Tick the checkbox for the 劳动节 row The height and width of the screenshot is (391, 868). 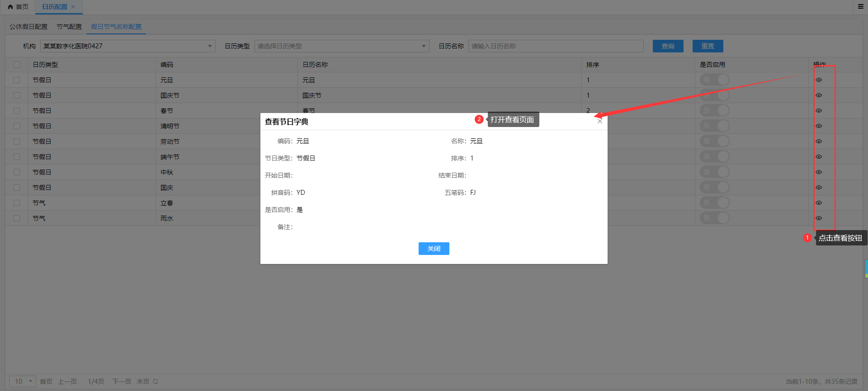coord(17,141)
